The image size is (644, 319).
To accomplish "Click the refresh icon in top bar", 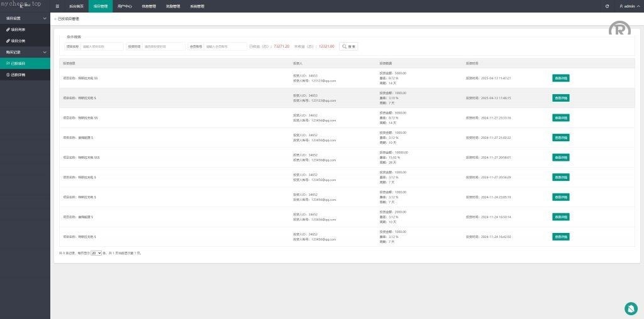I will [607, 6].
